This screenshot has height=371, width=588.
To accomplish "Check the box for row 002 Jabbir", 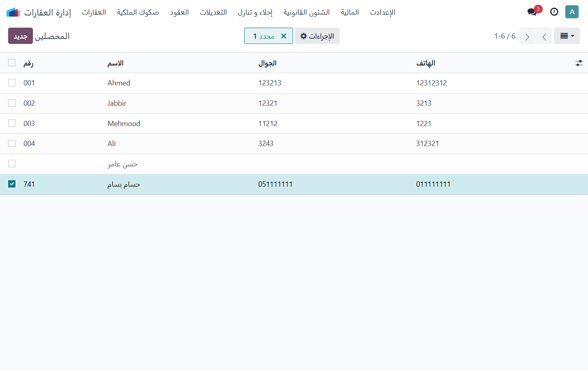I will point(12,103).
